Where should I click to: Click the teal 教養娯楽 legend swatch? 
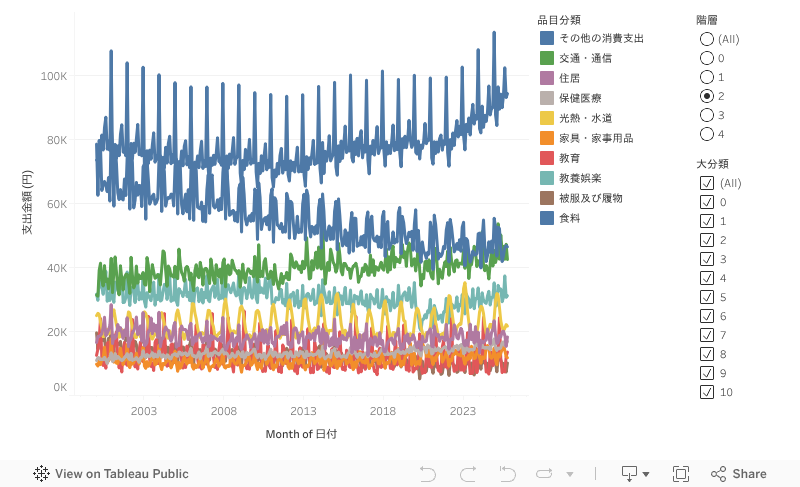click(x=547, y=178)
